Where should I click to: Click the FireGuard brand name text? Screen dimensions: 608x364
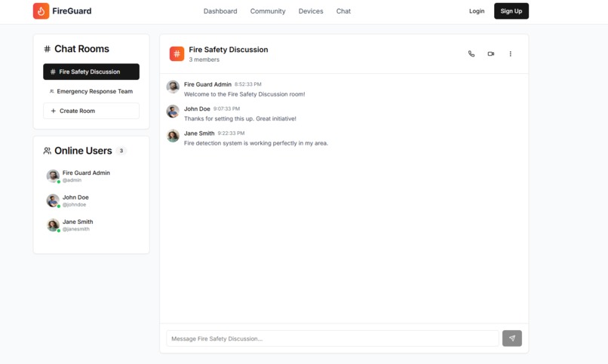pyautogui.click(x=72, y=11)
